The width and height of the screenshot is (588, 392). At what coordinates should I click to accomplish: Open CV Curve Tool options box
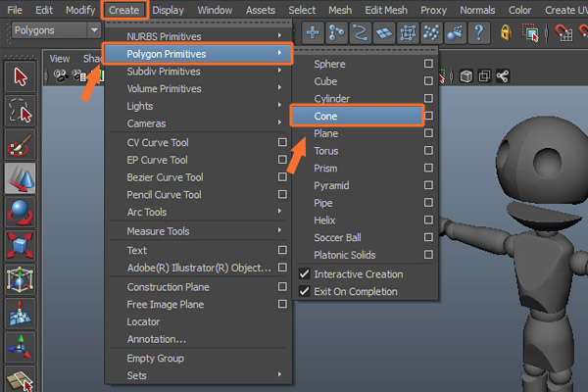[282, 142]
